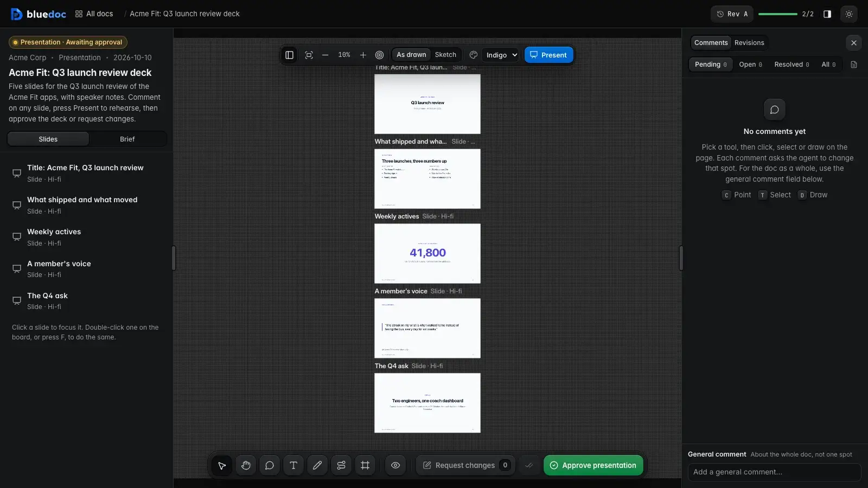Zoom out with the minus icon
The width and height of the screenshot is (868, 488).
[x=325, y=55]
